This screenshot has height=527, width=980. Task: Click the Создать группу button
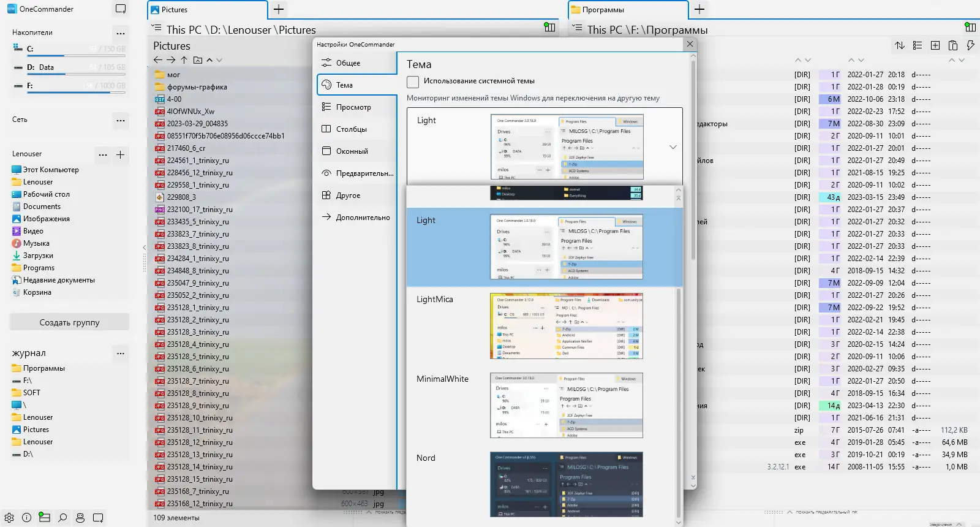pyautogui.click(x=69, y=322)
